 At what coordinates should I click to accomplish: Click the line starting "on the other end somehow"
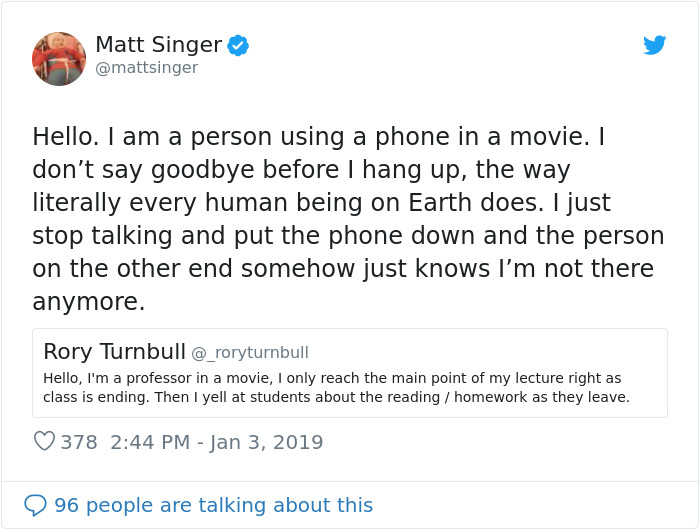point(343,268)
